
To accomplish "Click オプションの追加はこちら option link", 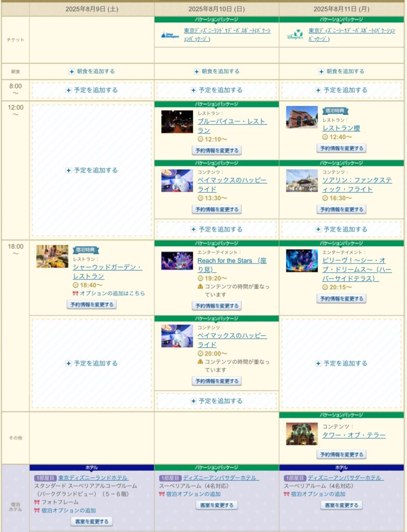I will pos(112,294).
